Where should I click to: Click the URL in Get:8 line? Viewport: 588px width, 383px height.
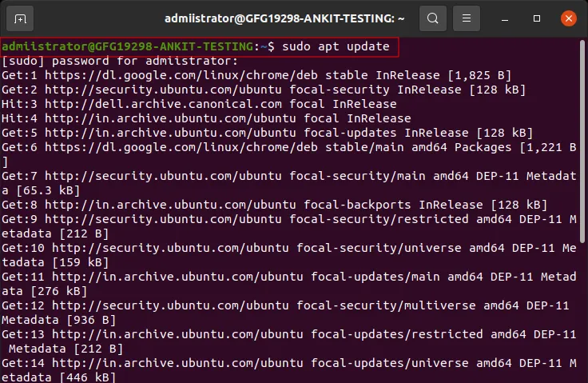coord(170,205)
